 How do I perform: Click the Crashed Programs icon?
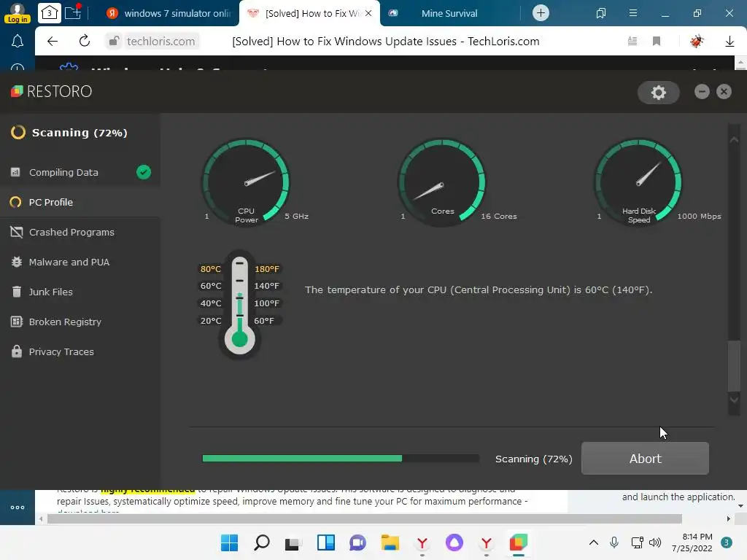click(x=16, y=232)
